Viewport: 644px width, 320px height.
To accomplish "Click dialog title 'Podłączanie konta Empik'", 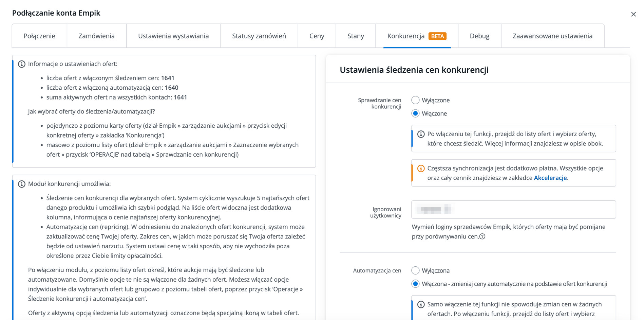I will pos(56,13).
